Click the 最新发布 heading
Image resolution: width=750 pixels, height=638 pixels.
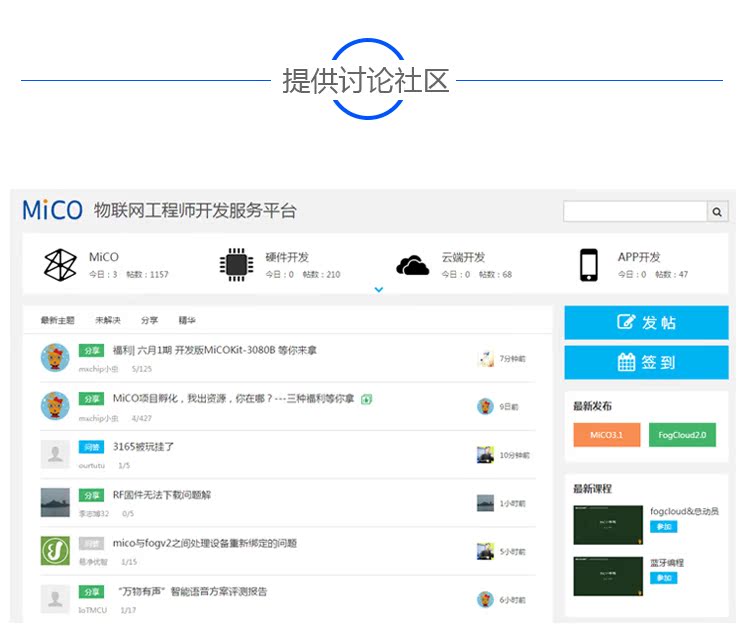tap(593, 406)
